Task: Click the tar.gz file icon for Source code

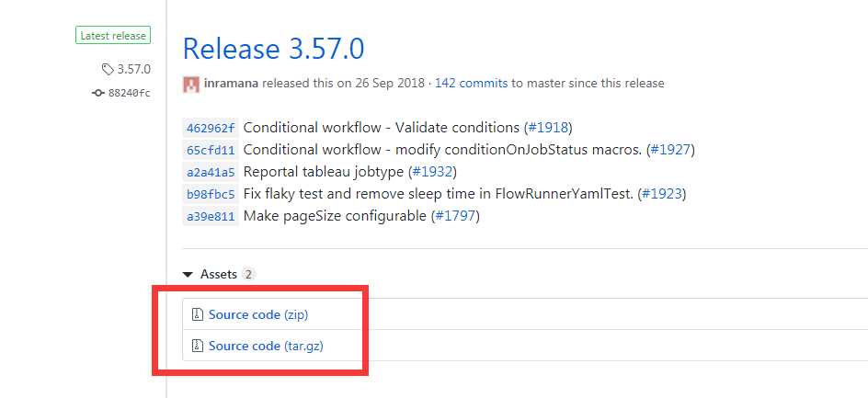Action: point(197,346)
